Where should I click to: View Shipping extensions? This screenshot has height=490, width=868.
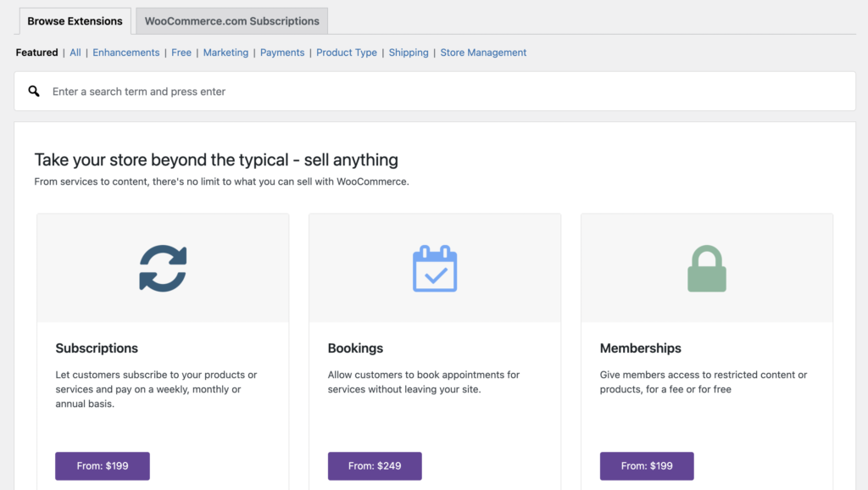point(409,52)
